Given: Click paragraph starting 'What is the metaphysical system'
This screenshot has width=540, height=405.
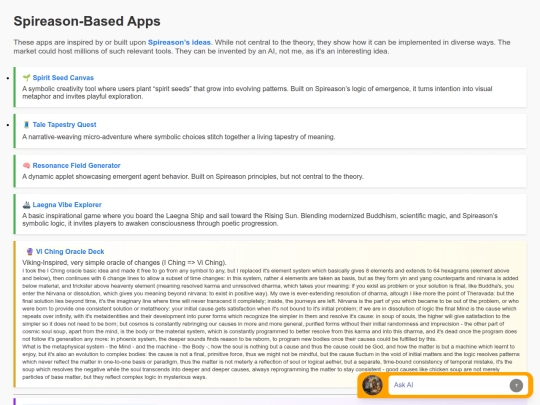Looking at the screenshot, I should (x=271, y=362).
